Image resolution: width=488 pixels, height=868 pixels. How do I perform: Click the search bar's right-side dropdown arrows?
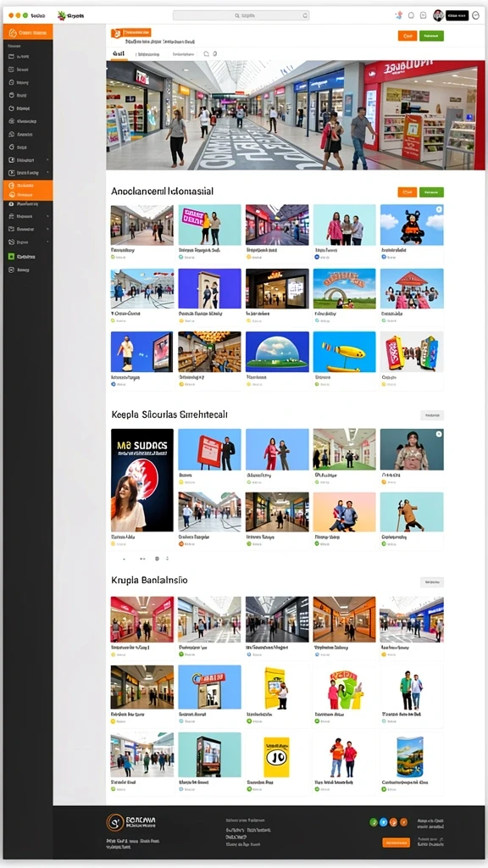coord(304,16)
